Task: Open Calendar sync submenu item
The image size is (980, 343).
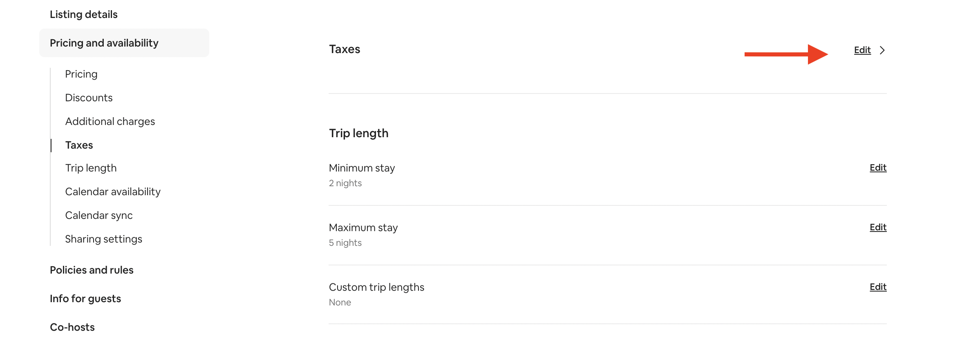Action: point(99,216)
